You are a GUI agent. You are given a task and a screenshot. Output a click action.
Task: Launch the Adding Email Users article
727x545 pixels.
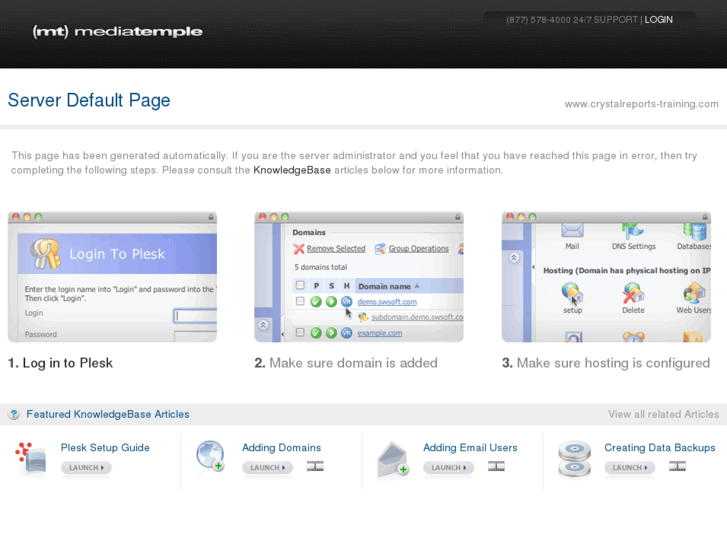(x=448, y=468)
